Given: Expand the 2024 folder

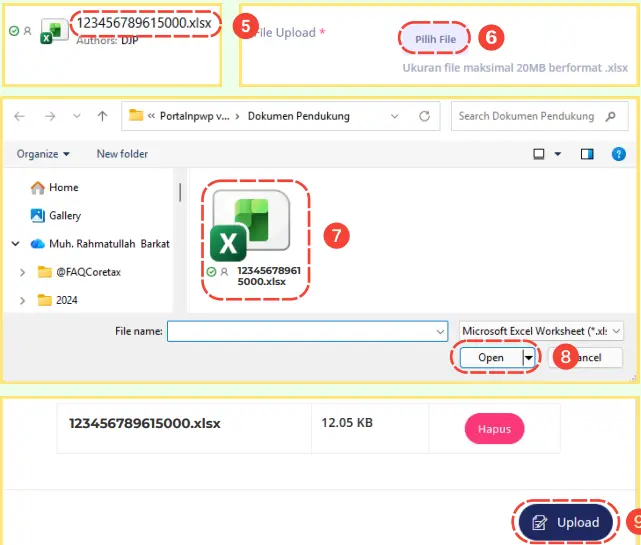Looking at the screenshot, I should point(22,301).
